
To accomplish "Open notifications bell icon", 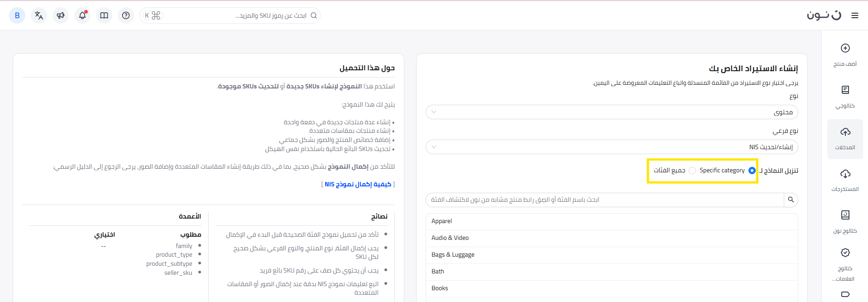I will pos(82,15).
